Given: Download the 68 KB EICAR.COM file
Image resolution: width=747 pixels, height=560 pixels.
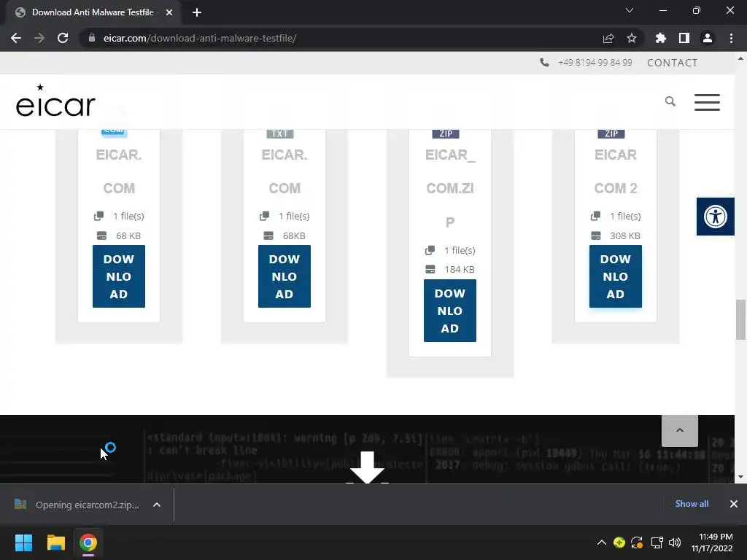Looking at the screenshot, I should [119, 276].
